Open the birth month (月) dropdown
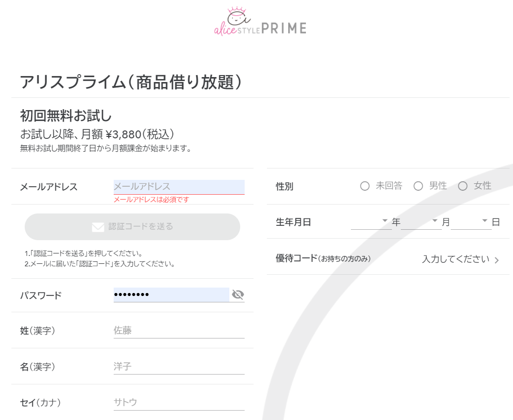This screenshot has height=420, width=513. (x=421, y=222)
